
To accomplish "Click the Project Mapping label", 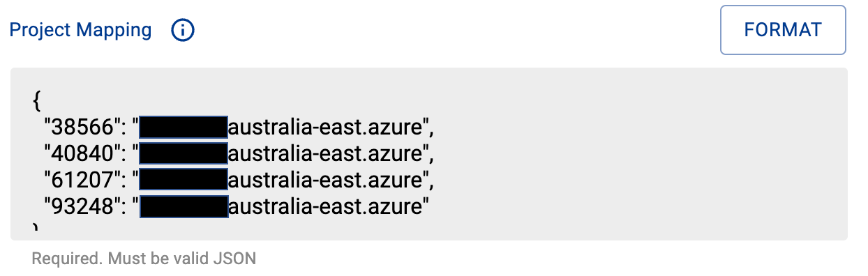I will point(80,31).
